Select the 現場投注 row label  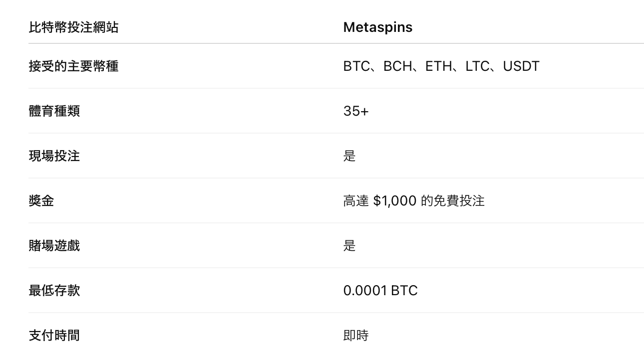(54, 156)
